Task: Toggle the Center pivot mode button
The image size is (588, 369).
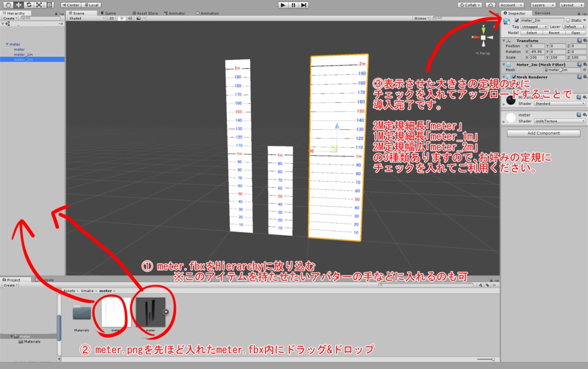Action: (x=71, y=5)
